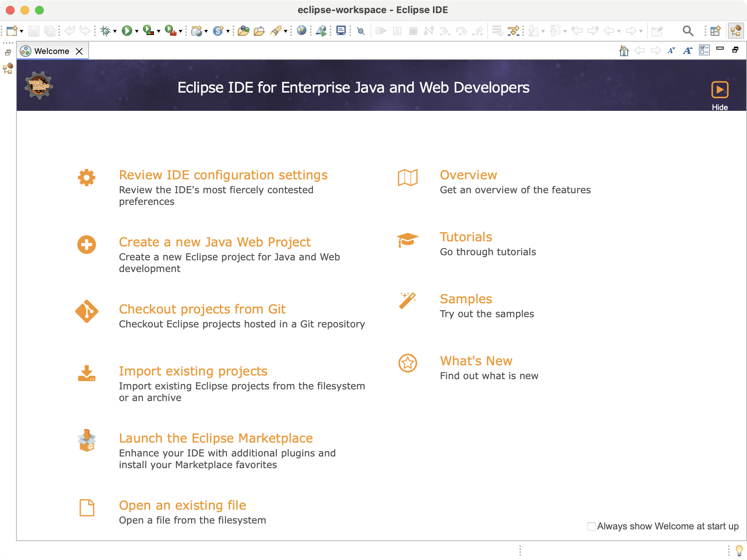Screen dimensions: 747x560
Task: Click the Tip of the Day lightbulb
Action: click(739, 550)
